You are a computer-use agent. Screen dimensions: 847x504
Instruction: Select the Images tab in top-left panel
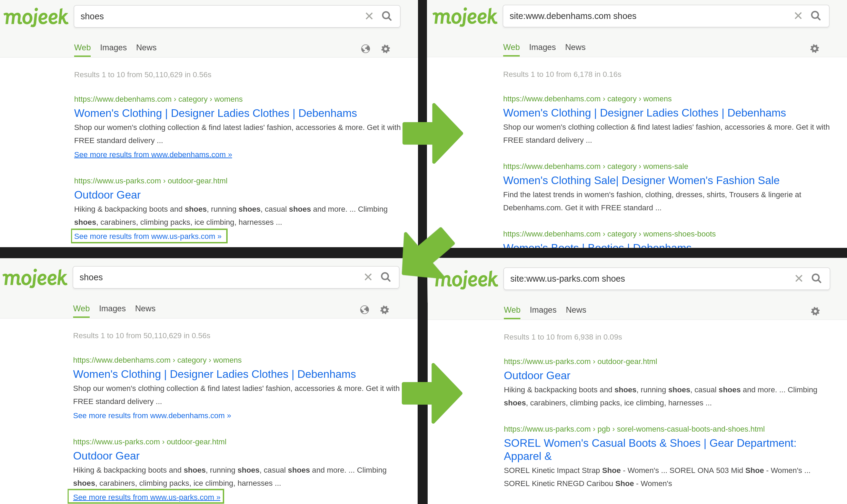[x=113, y=47]
